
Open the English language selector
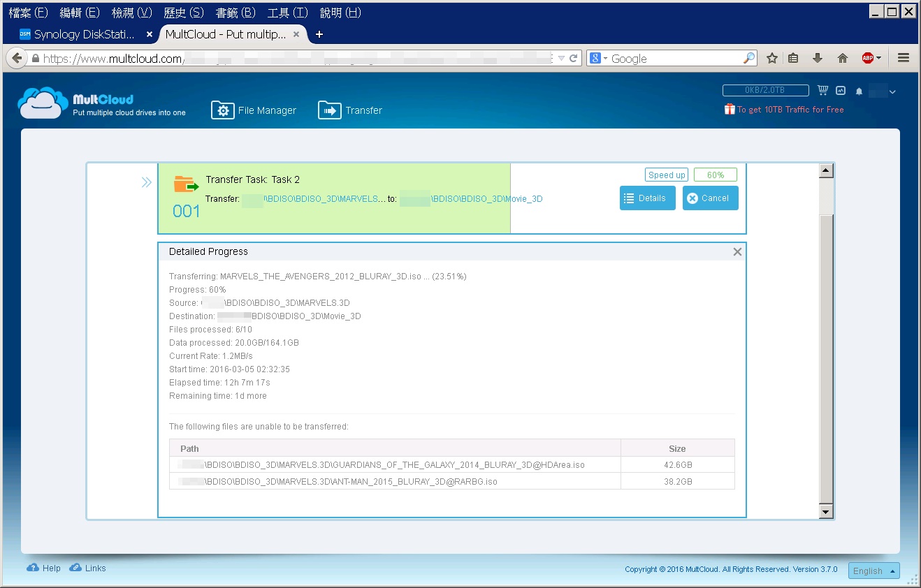[874, 571]
